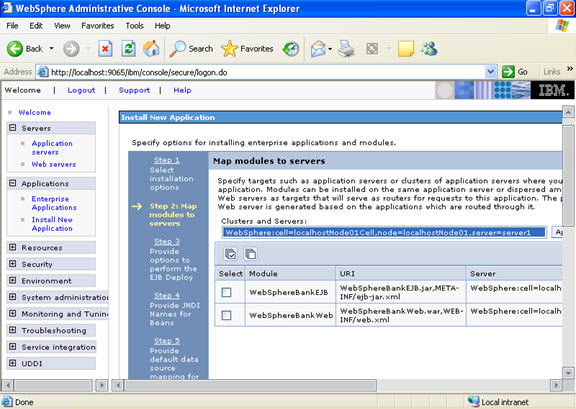Click the browser Back arrow icon
Viewport: 576px width, 409px height.
tap(15, 49)
